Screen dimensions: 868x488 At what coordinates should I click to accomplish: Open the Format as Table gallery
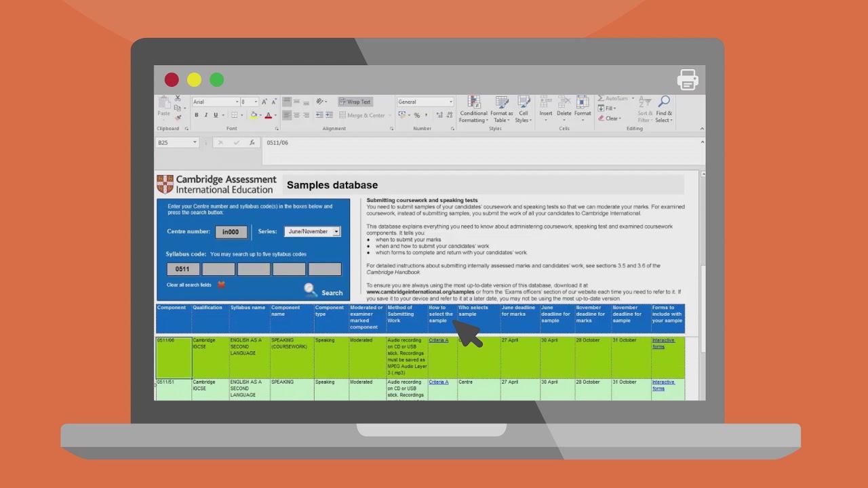coord(502,110)
